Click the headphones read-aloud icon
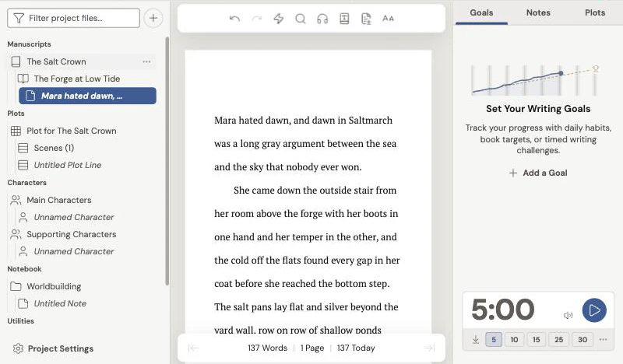 point(322,18)
